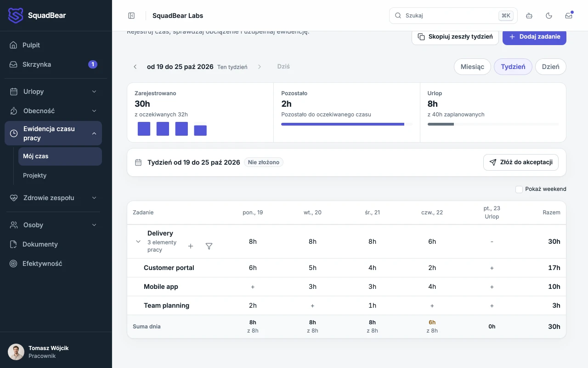Open Efektywność in the sidebar
Viewport: 588px width, 368px height.
[53, 264]
